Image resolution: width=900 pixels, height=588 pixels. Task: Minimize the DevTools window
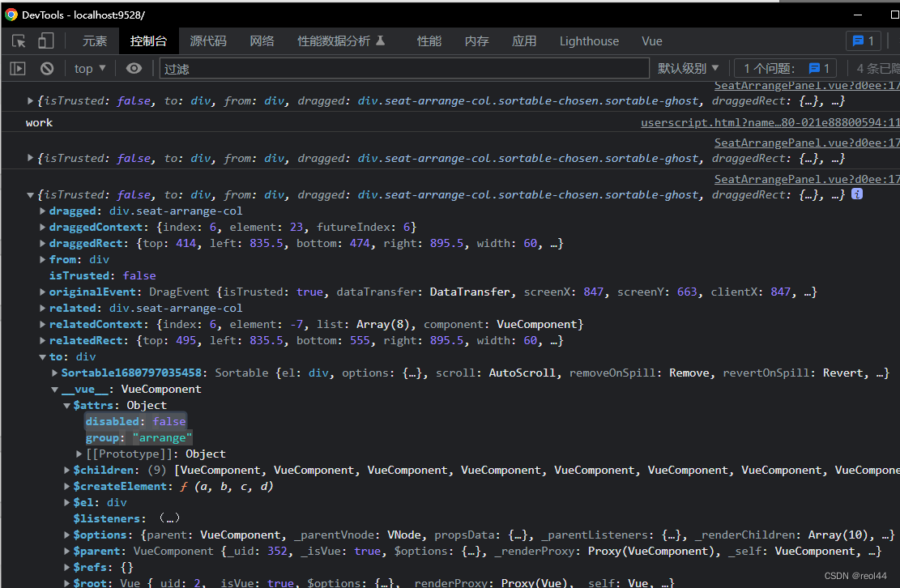[x=858, y=15]
